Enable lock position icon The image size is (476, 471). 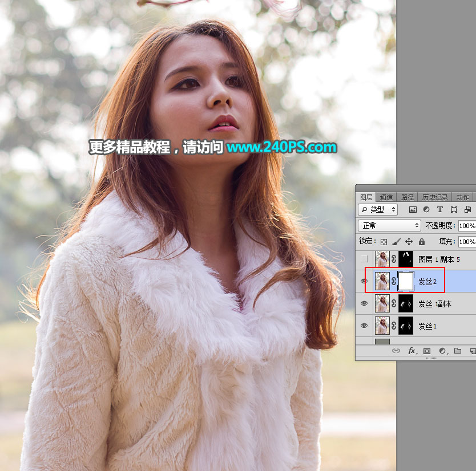[x=409, y=242]
